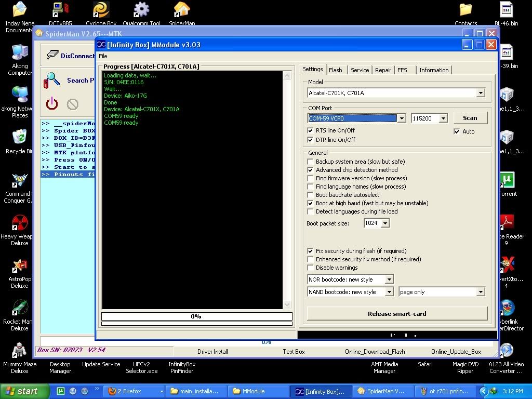Switch to Flash tab
Screen dimensions: 532x399
tap(336, 70)
